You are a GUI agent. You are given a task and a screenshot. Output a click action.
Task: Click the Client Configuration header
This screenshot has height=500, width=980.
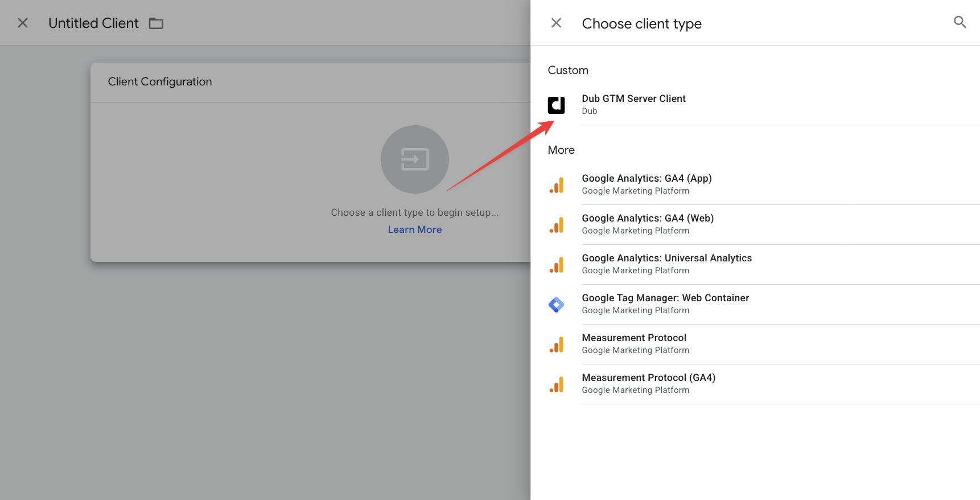click(x=160, y=81)
